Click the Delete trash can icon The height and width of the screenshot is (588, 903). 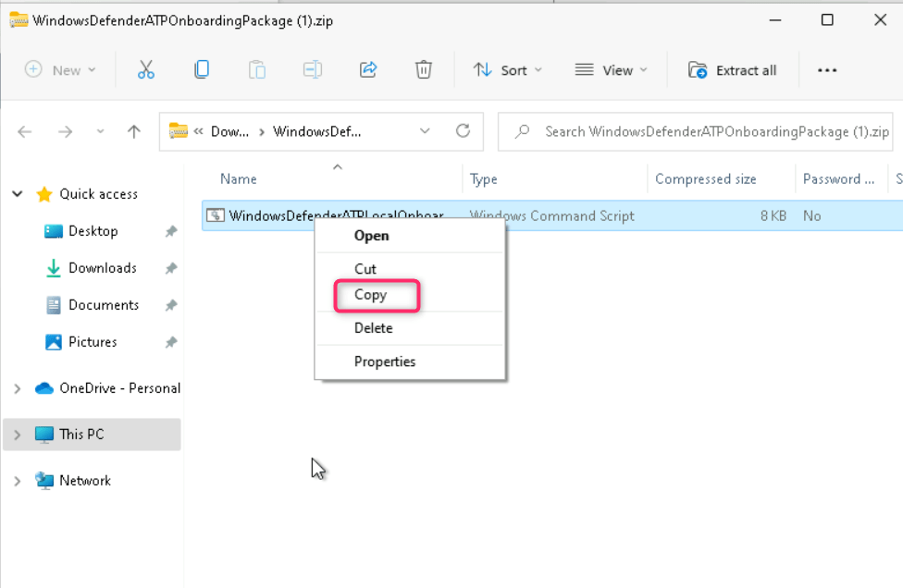[x=423, y=70]
